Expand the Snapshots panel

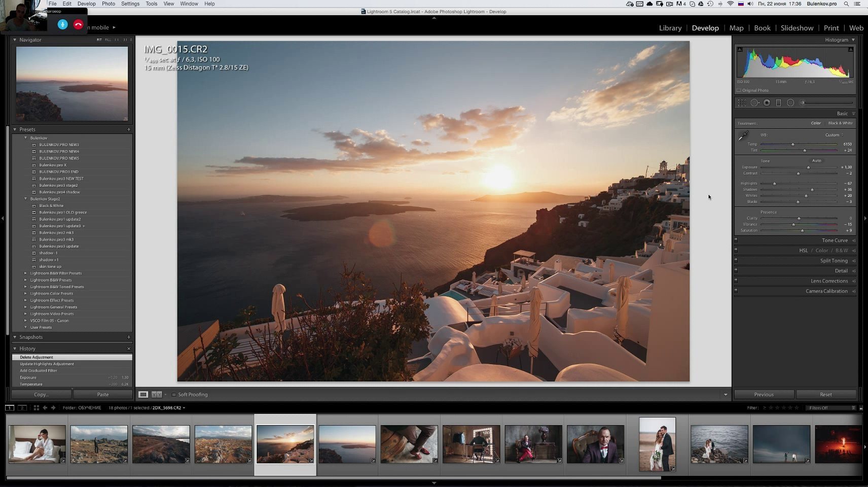coord(15,337)
